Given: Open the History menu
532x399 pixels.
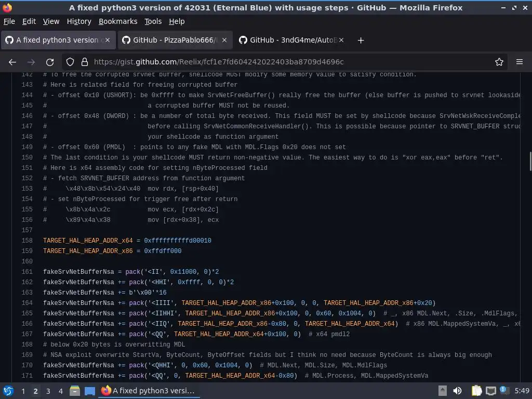Looking at the screenshot, I should [79, 21].
